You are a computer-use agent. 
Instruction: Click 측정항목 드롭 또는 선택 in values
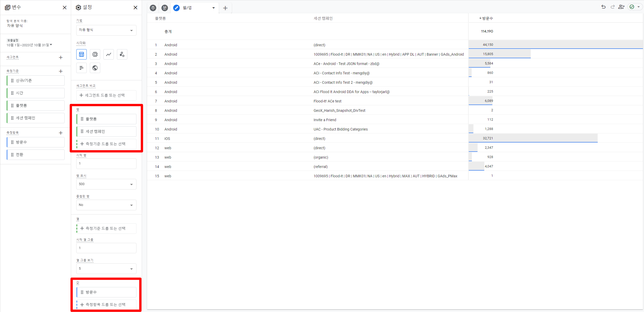pos(106,304)
